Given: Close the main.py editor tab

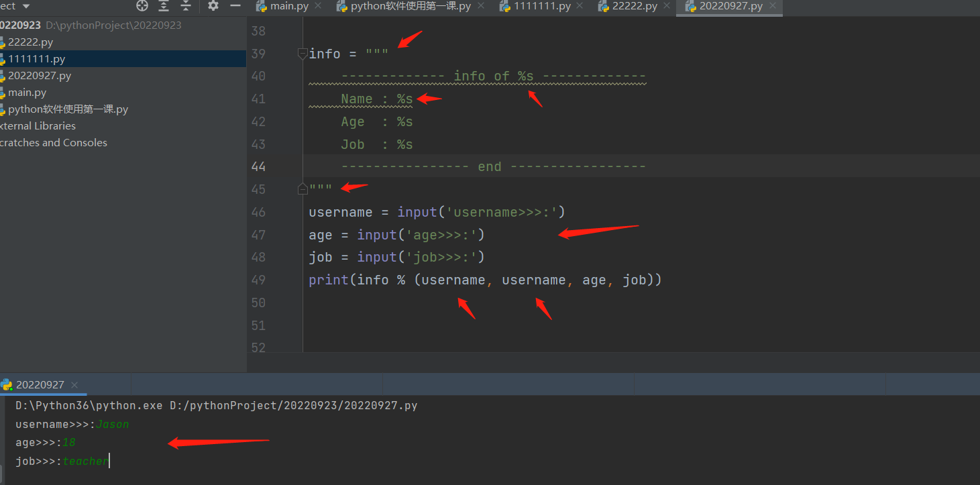Looking at the screenshot, I should tap(318, 6).
